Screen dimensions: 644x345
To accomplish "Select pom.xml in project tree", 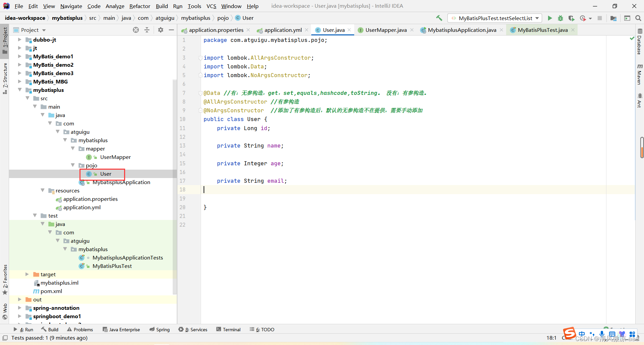I will tap(51, 291).
